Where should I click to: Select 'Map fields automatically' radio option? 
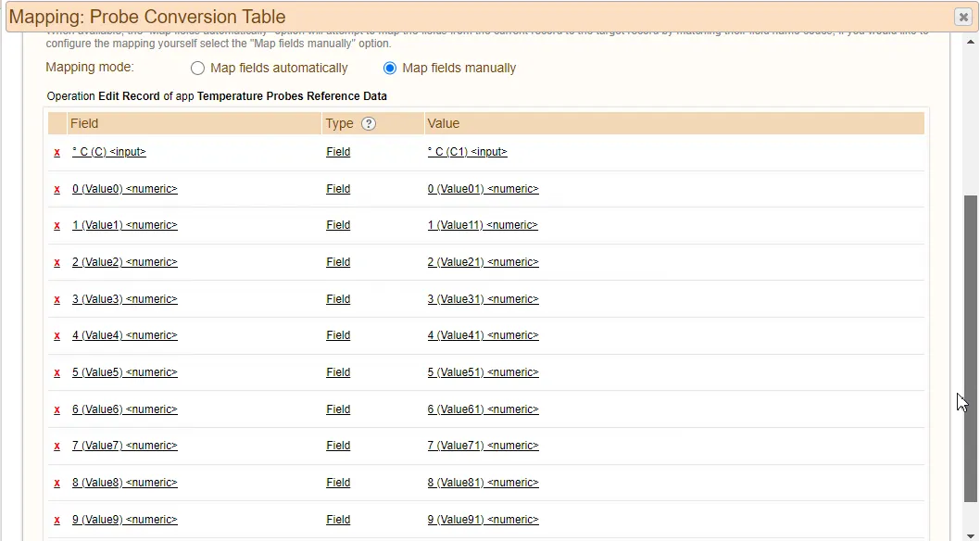coord(197,69)
